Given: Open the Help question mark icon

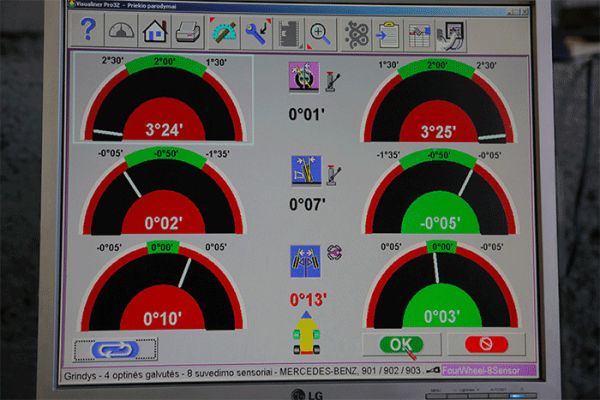Looking at the screenshot, I should 87,31.
